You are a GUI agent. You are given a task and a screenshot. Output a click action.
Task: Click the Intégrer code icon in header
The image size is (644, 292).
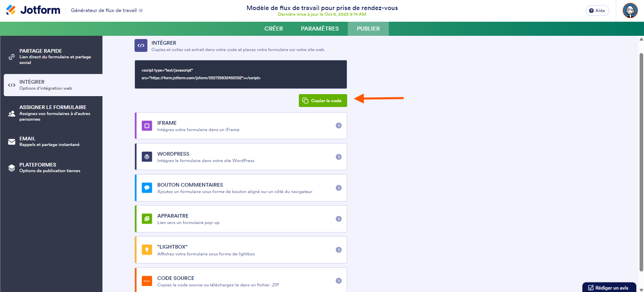(141, 45)
